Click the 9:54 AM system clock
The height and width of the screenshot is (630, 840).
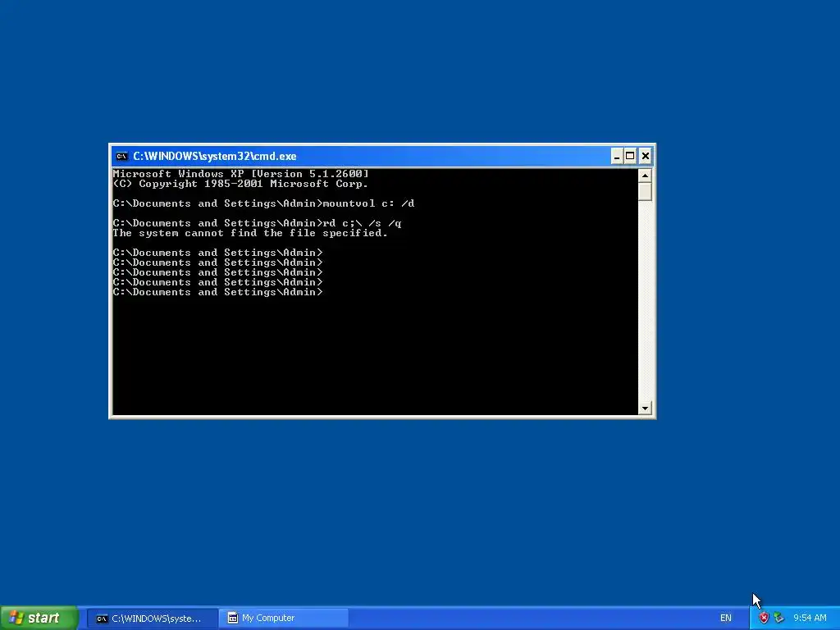(810, 619)
